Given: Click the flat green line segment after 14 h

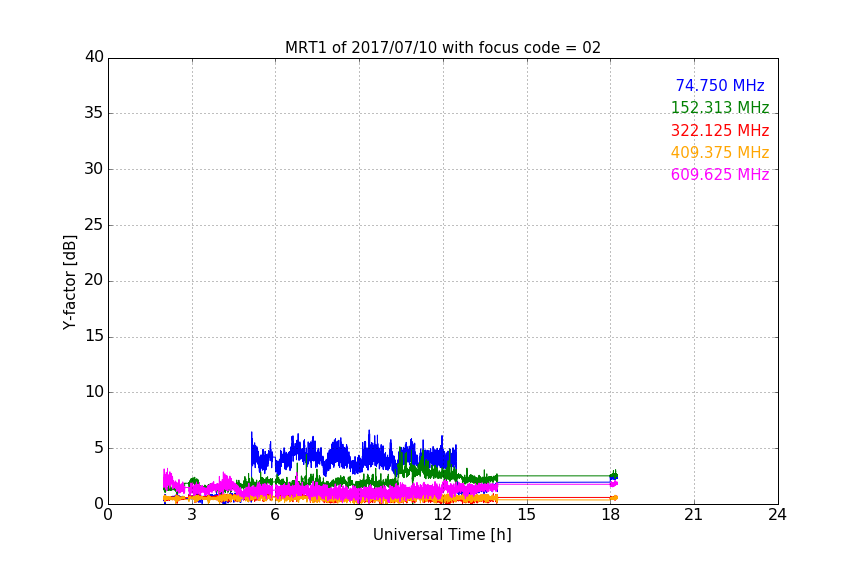Looking at the screenshot, I should click(554, 476).
